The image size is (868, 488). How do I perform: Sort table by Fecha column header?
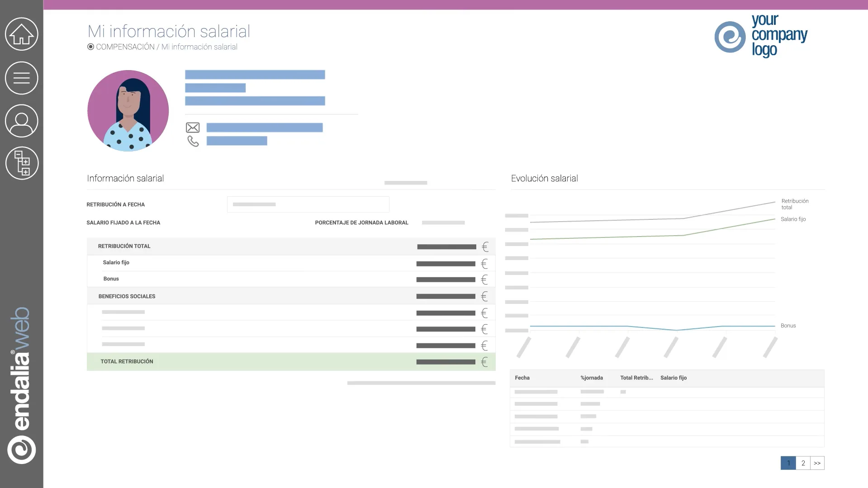click(x=522, y=378)
